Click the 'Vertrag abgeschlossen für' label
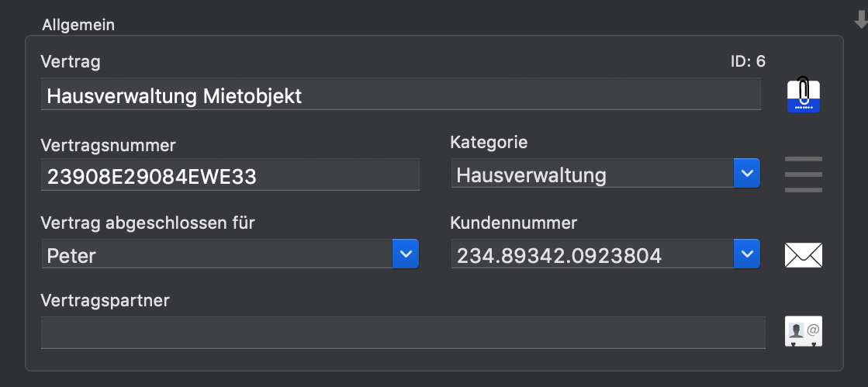This screenshot has height=387, width=868. coord(148,223)
